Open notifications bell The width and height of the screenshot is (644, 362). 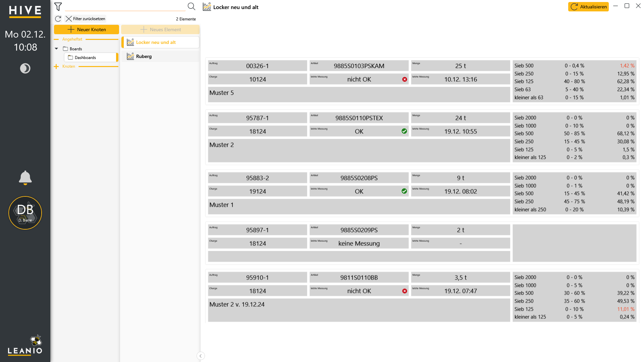click(x=25, y=178)
